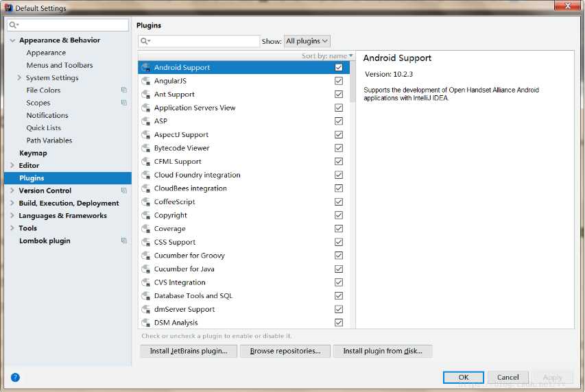Image resolution: width=585 pixels, height=392 pixels.
Task: Click the Bytecode Viewer plugin icon
Action: (146, 148)
